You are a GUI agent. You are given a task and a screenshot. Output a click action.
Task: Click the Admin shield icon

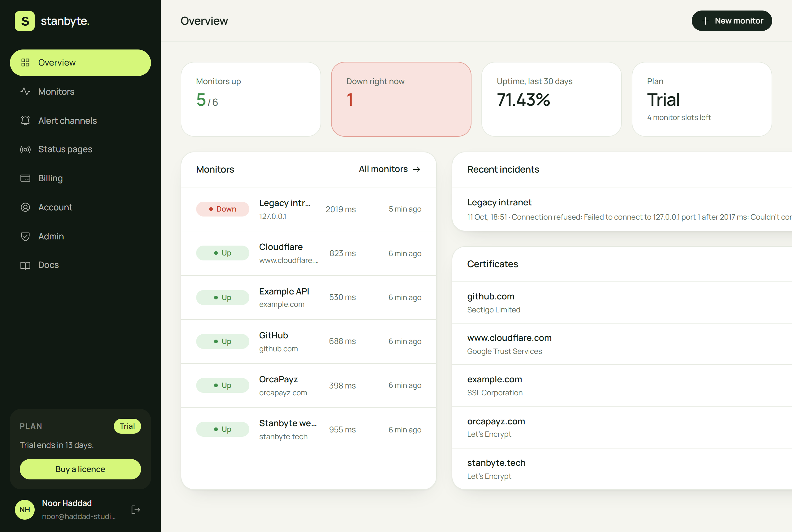coord(25,237)
